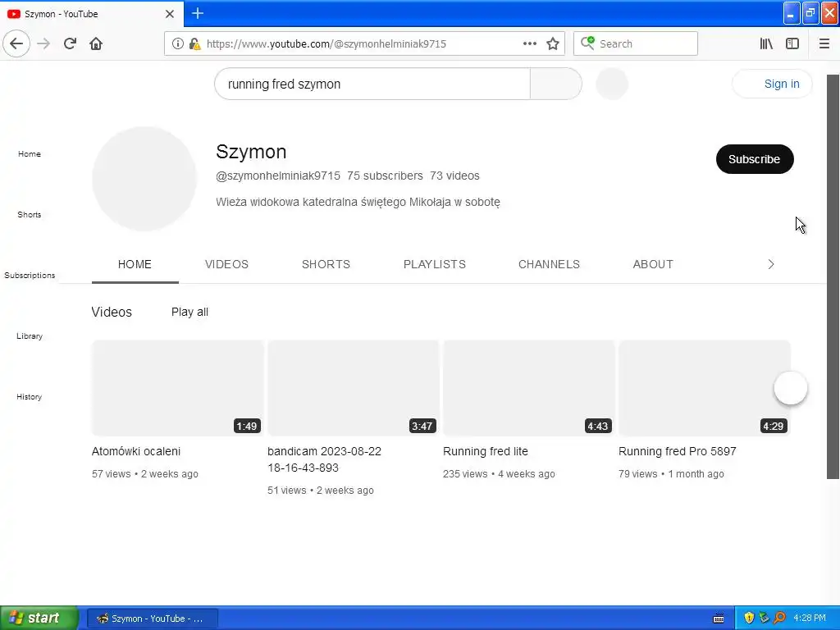Viewport: 840px width, 630px height.
Task: Switch to the PLAYLISTS tab
Action: (x=435, y=265)
